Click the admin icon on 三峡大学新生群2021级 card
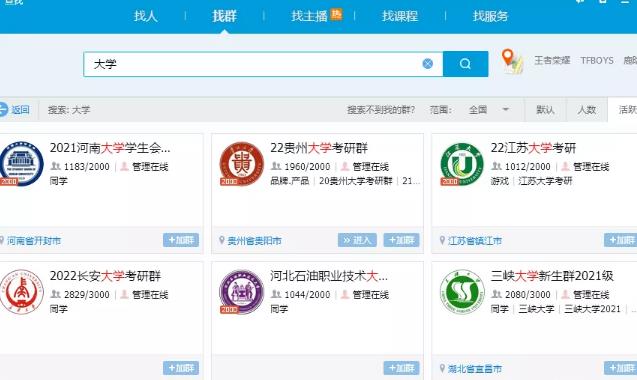637x380 pixels. (x=566, y=294)
